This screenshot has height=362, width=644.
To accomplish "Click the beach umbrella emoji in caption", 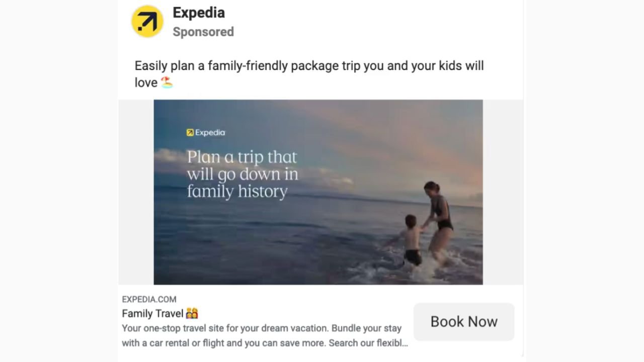I will pyautogui.click(x=167, y=82).
